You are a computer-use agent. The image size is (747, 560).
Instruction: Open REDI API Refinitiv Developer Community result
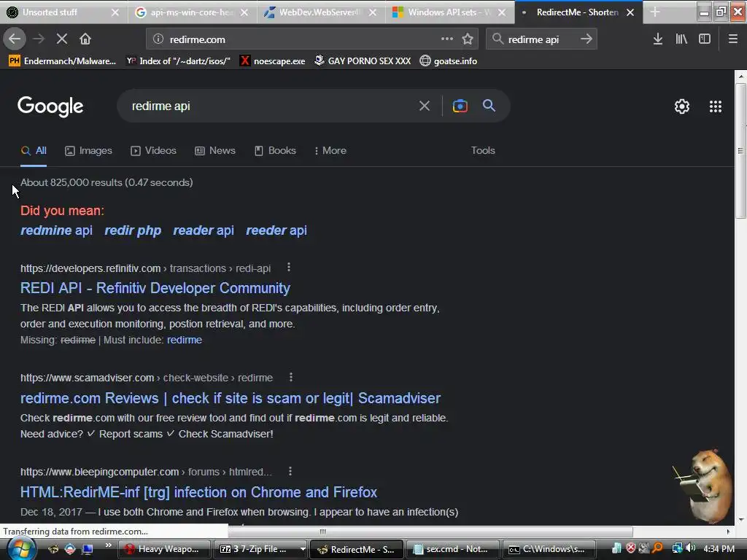[x=155, y=288]
